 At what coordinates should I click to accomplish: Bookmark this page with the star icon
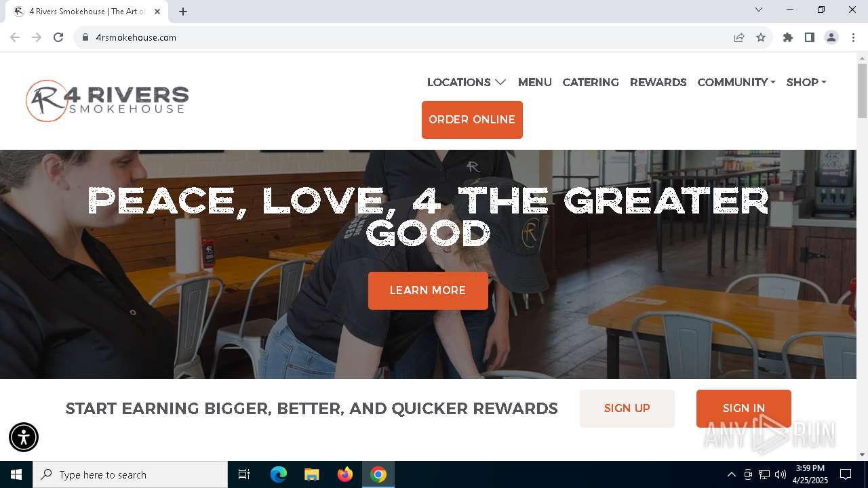point(761,37)
